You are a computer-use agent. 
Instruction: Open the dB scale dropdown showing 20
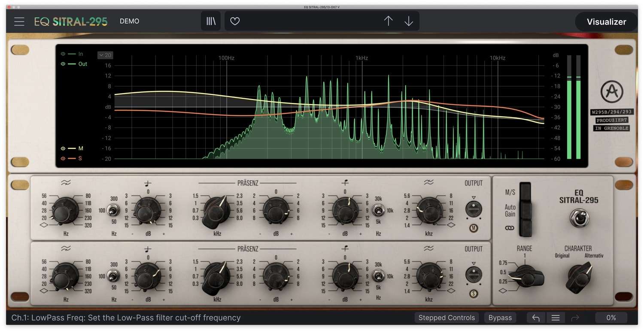(105, 55)
